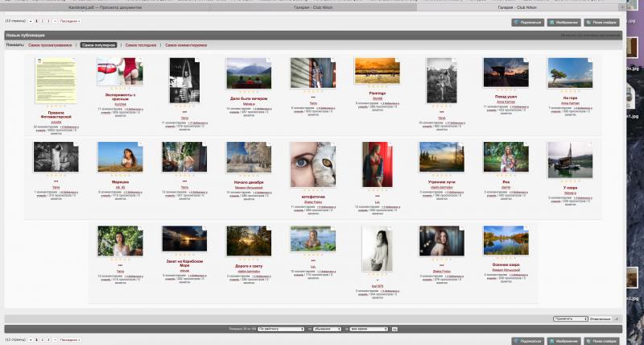Open the Применить action dropdown
The height and width of the screenshot is (345, 644).
pyautogui.click(x=571, y=318)
